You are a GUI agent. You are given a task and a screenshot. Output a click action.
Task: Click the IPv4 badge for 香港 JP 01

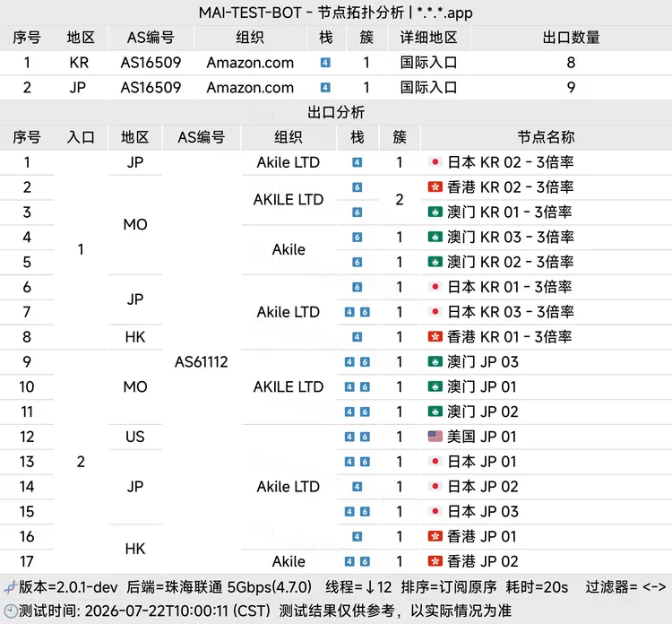tap(357, 536)
